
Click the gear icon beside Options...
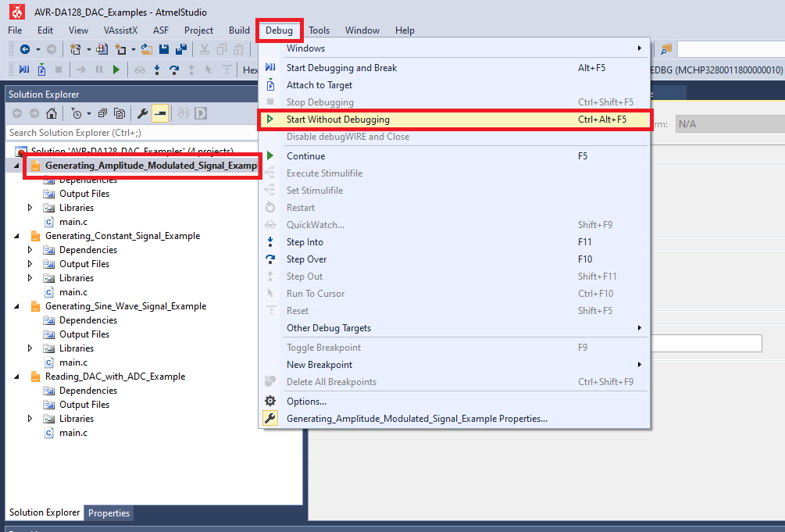270,402
